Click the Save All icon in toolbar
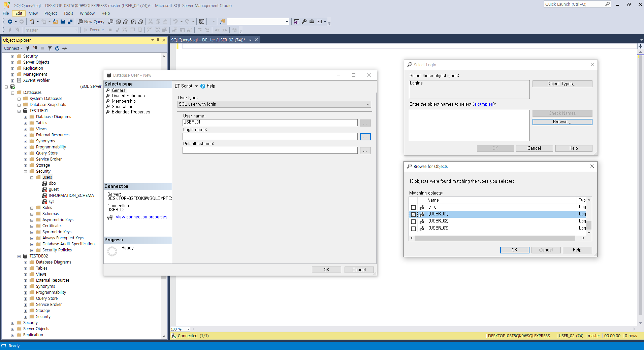This screenshot has width=644, height=350. pyautogui.click(x=70, y=22)
